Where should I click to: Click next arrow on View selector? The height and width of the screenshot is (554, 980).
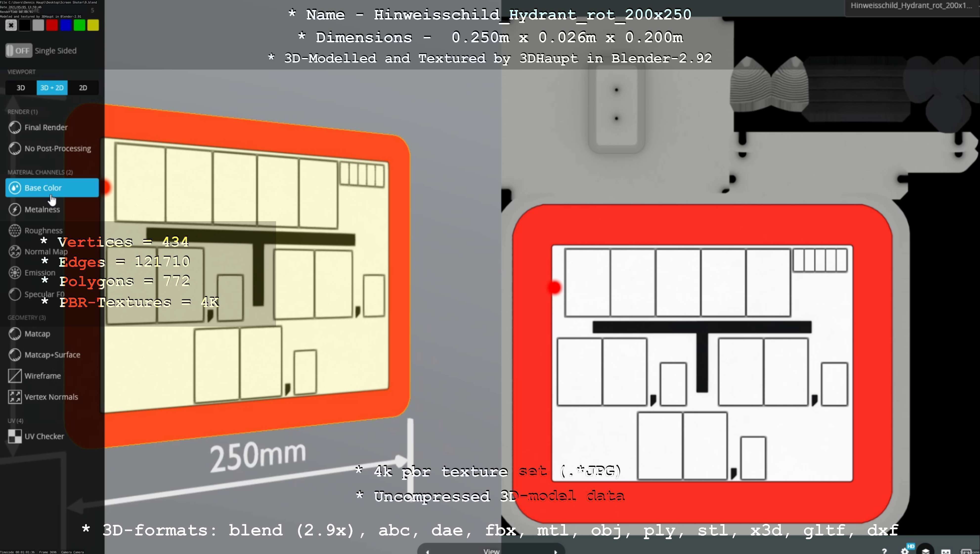pos(555,551)
